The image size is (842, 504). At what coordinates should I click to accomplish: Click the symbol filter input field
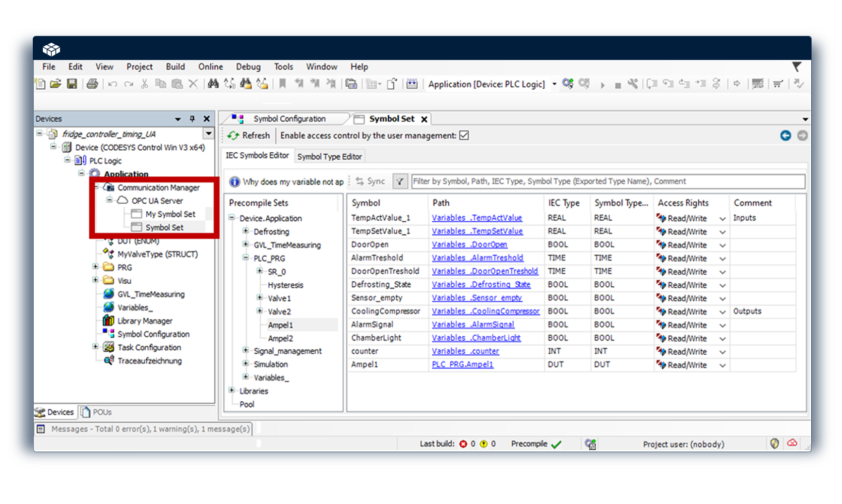(608, 181)
